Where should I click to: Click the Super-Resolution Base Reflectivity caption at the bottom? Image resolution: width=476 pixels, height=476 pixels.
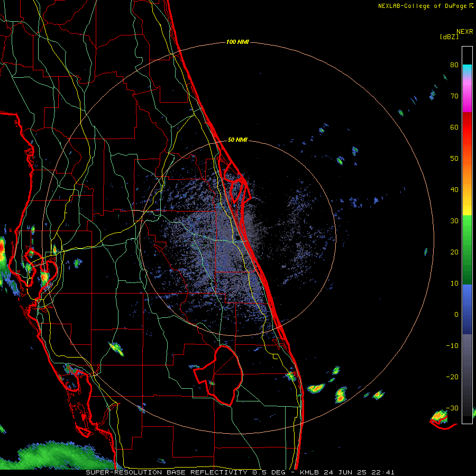(240, 472)
